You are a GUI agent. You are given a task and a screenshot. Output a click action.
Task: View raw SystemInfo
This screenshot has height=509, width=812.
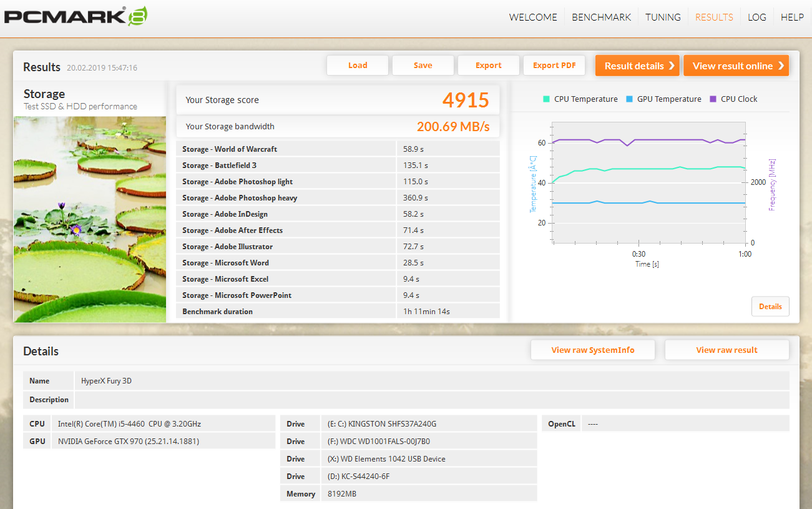pos(593,350)
